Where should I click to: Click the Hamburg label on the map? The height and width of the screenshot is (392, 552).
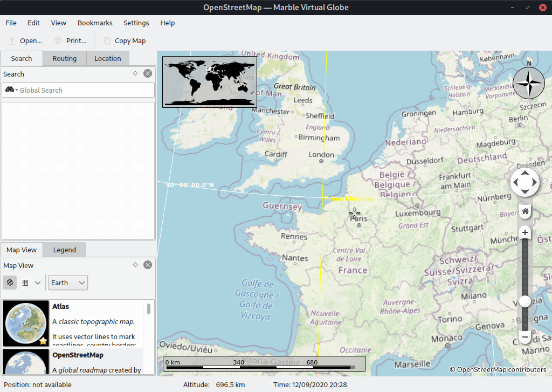(x=468, y=112)
